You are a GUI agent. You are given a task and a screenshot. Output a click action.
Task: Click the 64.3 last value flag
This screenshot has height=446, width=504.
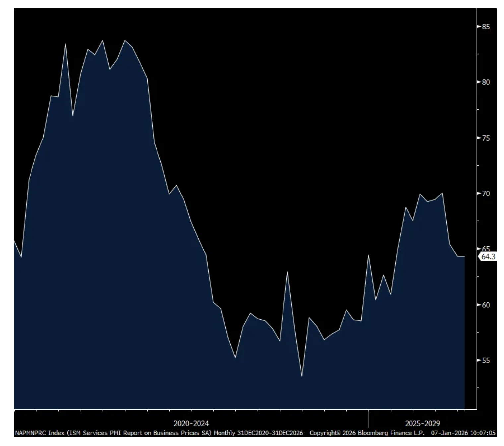pos(488,256)
